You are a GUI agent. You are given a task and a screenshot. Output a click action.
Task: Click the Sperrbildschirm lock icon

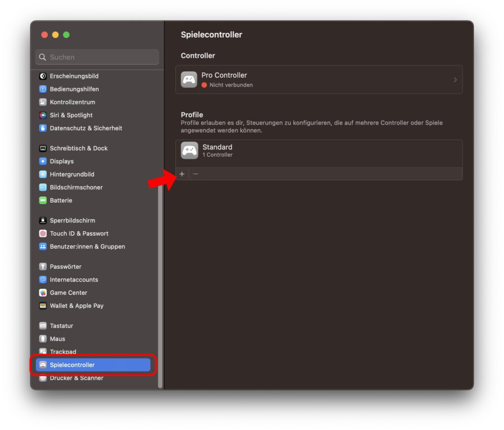pos(43,220)
